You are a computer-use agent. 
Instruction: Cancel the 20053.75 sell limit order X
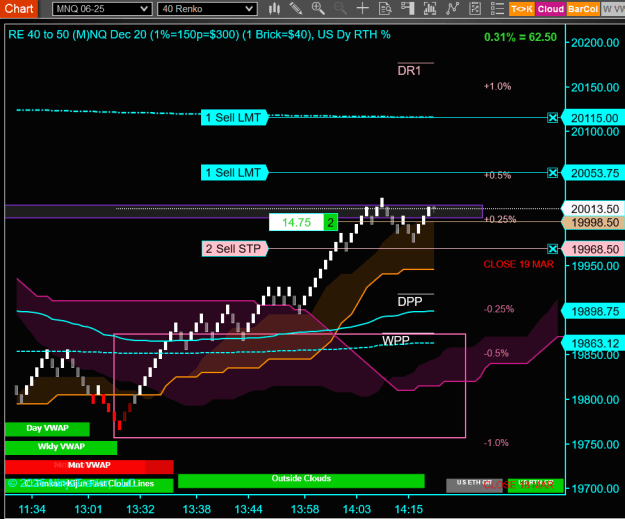click(552, 173)
